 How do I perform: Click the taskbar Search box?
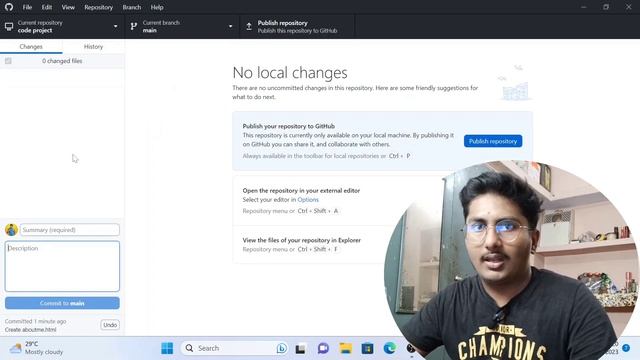(x=235, y=348)
